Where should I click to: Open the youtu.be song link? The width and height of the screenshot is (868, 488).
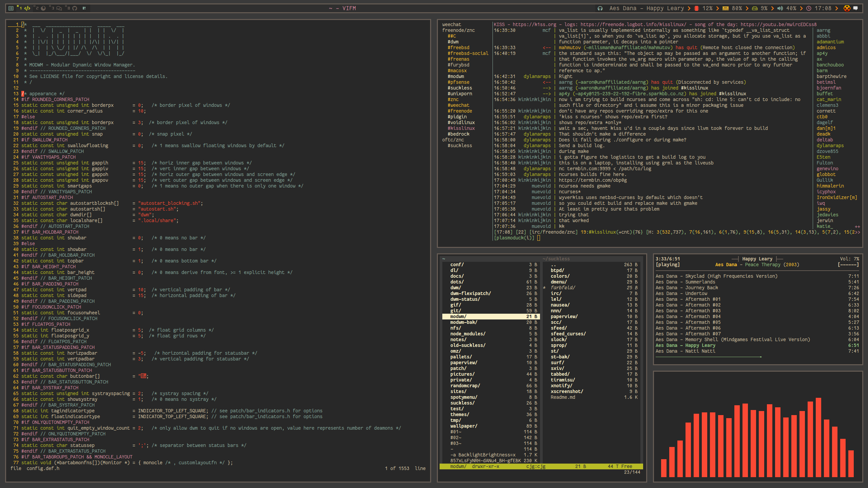[x=778, y=24]
